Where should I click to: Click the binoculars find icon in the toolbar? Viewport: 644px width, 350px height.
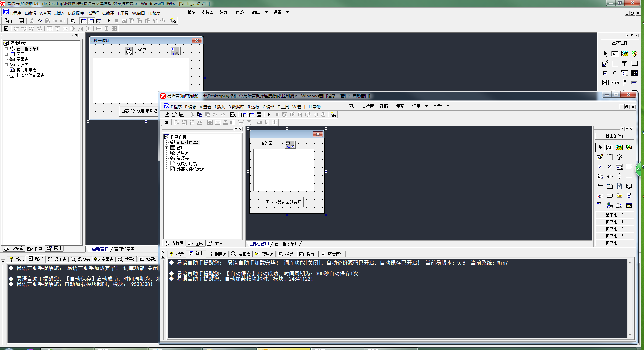click(333, 115)
